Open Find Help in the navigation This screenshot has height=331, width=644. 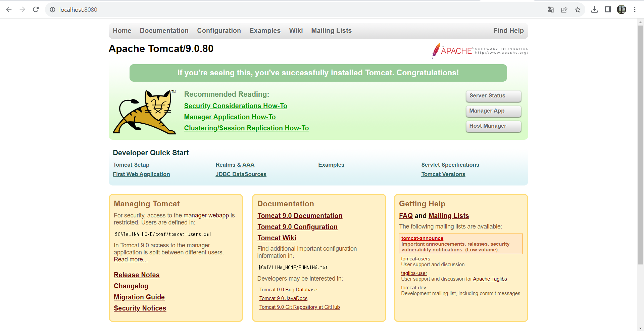[x=508, y=31]
